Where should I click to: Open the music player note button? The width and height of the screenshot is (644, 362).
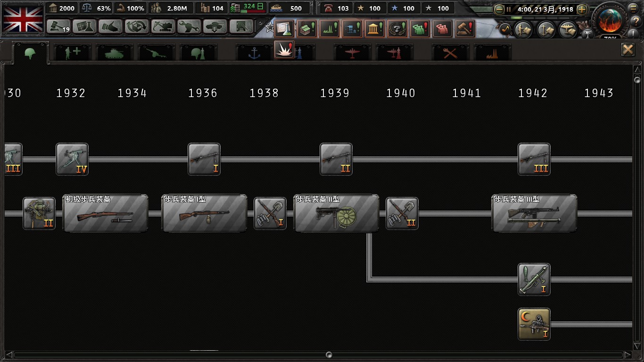tap(505, 29)
